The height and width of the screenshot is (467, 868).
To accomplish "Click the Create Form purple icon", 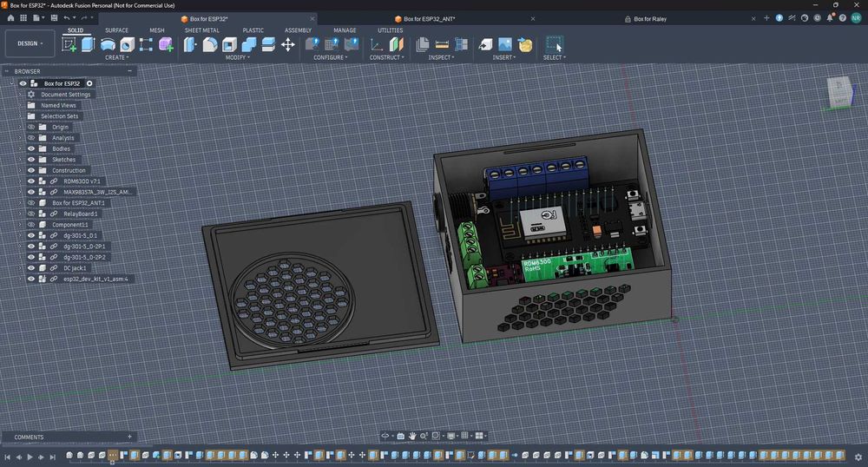I will click(x=166, y=45).
